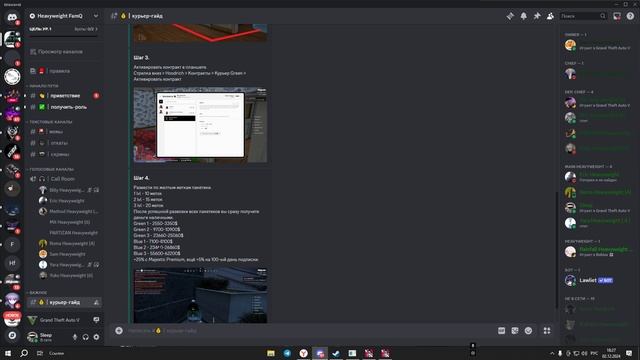
Task: Open Yandex Browser from the taskbar
Action: [x=304, y=353]
